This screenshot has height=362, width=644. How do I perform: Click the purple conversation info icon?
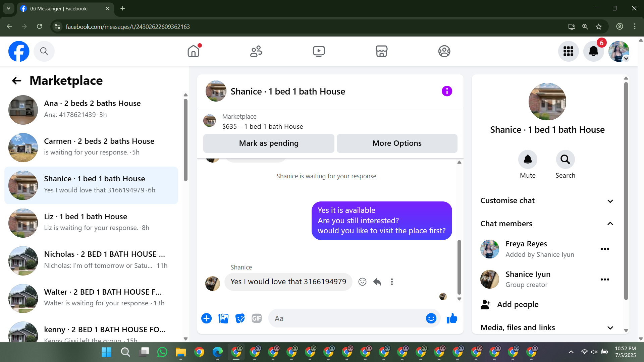447,91
